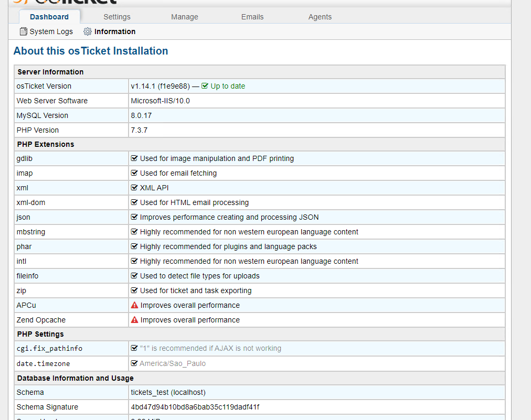This screenshot has height=420, width=531.
Task: Click the MySQL version value 8.0.17
Action: tap(141, 115)
